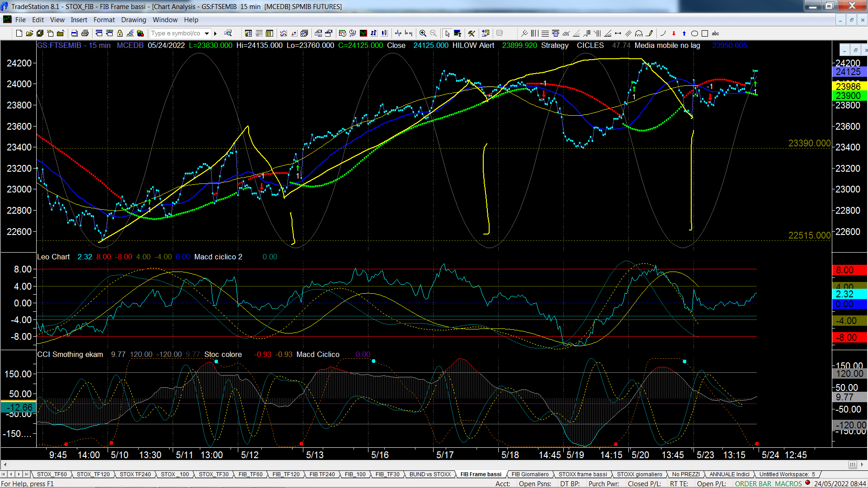
Task: Select the vertical lines drawing tool
Action: pos(535,33)
